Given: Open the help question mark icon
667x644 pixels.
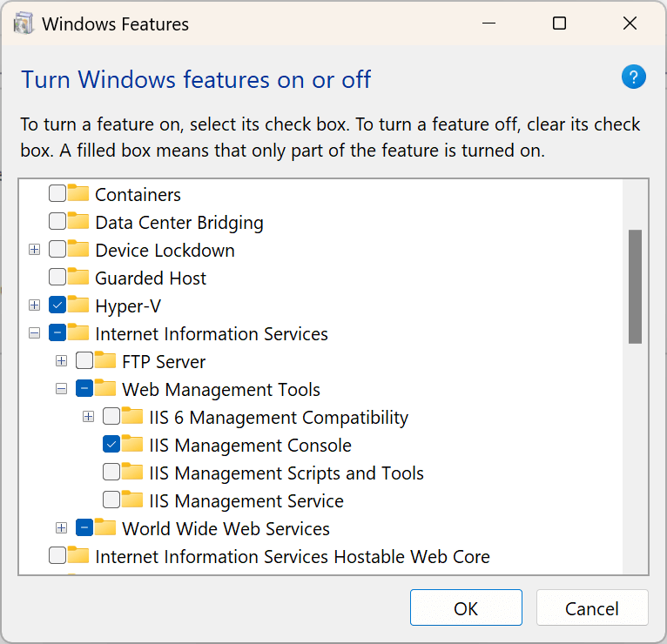Looking at the screenshot, I should [x=633, y=77].
